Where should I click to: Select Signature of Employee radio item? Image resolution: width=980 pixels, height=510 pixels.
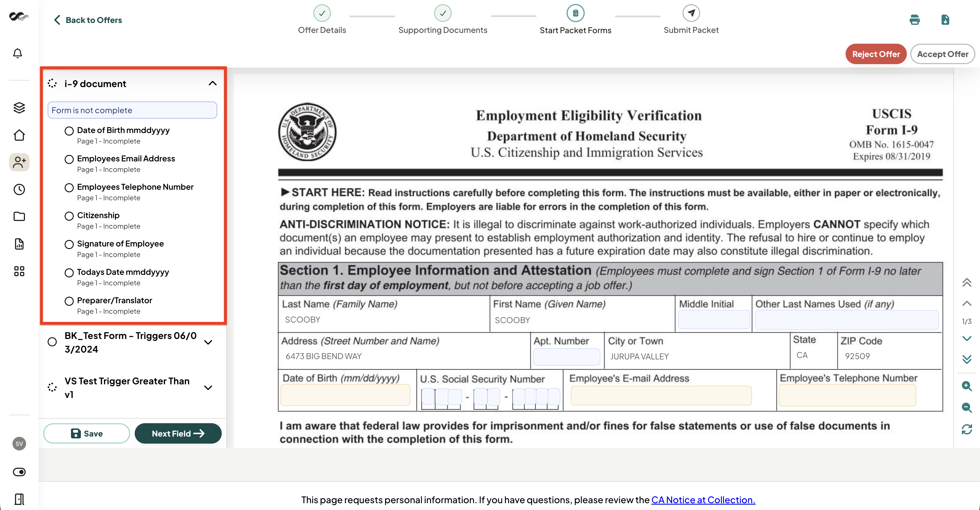point(69,244)
